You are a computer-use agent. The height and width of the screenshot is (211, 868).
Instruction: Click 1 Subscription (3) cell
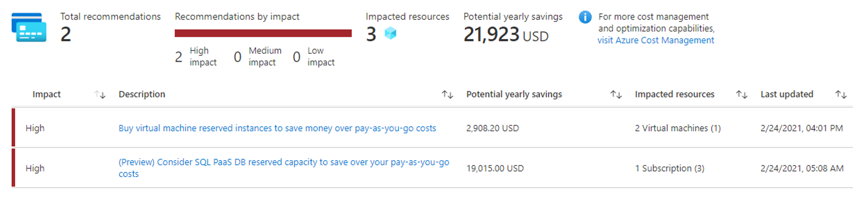click(670, 168)
